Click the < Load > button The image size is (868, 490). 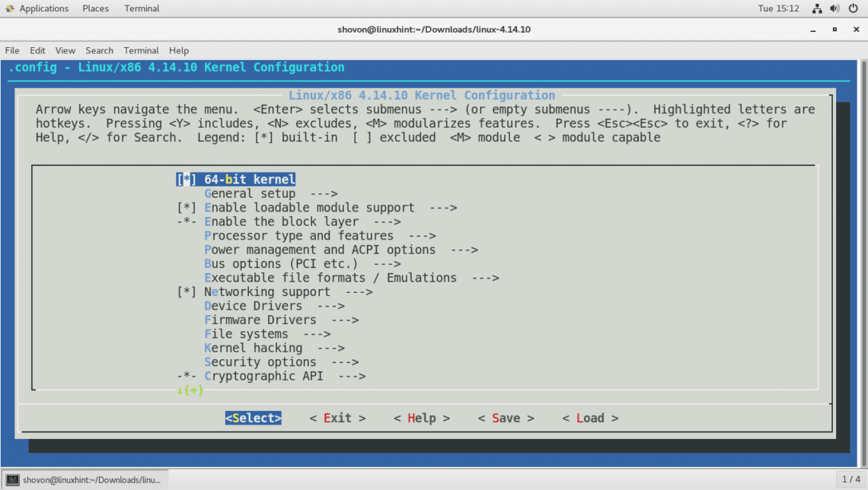pos(590,418)
